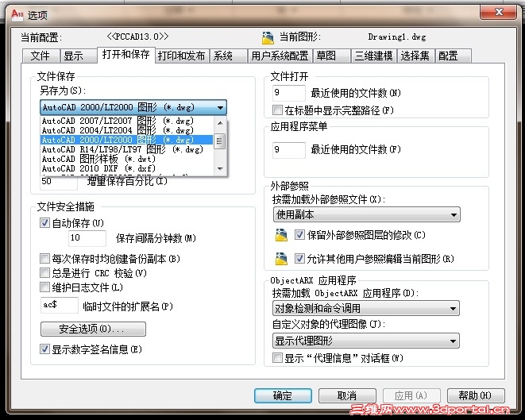Click the drawing icon beside 允许其他用户参照编辑当前图形

point(281,258)
